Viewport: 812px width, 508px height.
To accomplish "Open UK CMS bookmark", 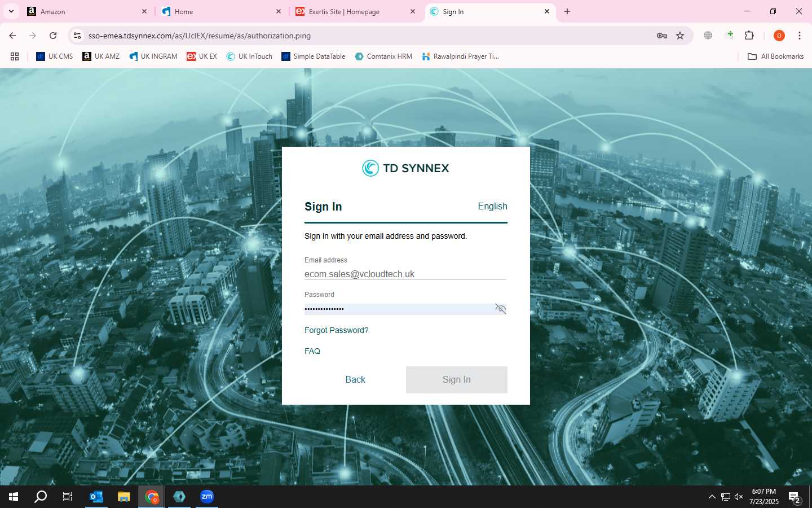I will click(x=55, y=56).
